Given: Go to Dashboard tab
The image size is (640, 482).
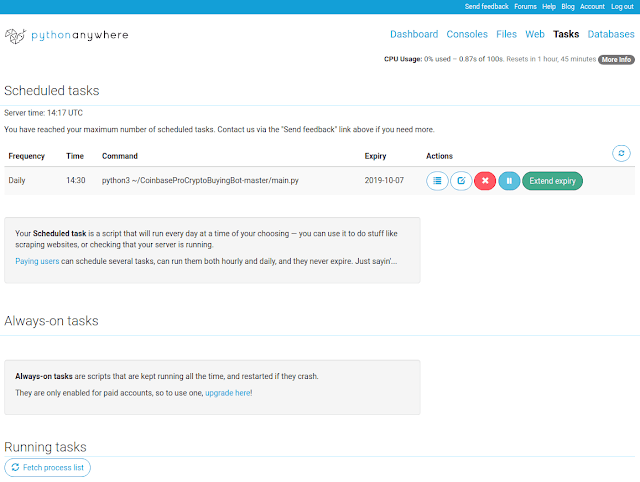Looking at the screenshot, I should pyautogui.click(x=414, y=34).
